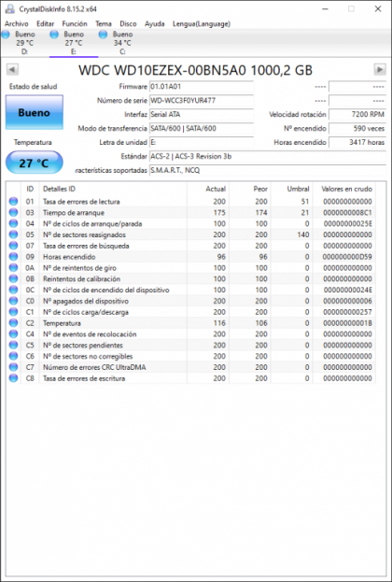Open the Ayuda menu
This screenshot has width=392, height=582.
(155, 23)
